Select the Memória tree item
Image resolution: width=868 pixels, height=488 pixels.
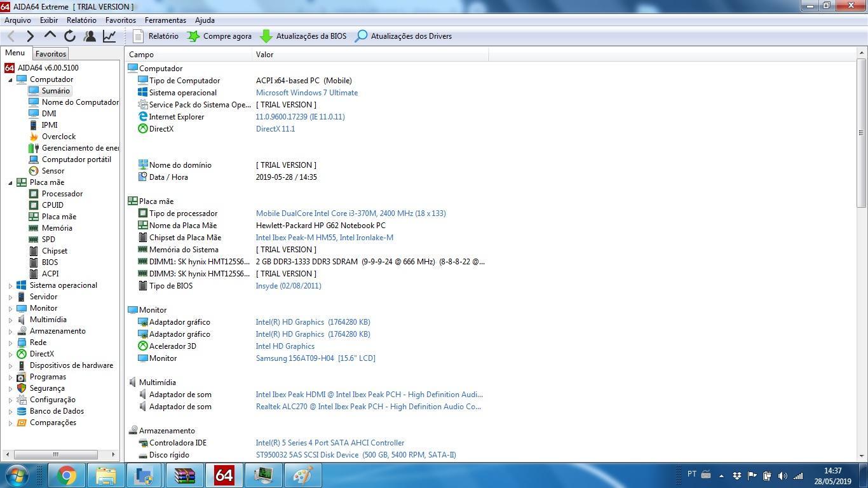57,228
